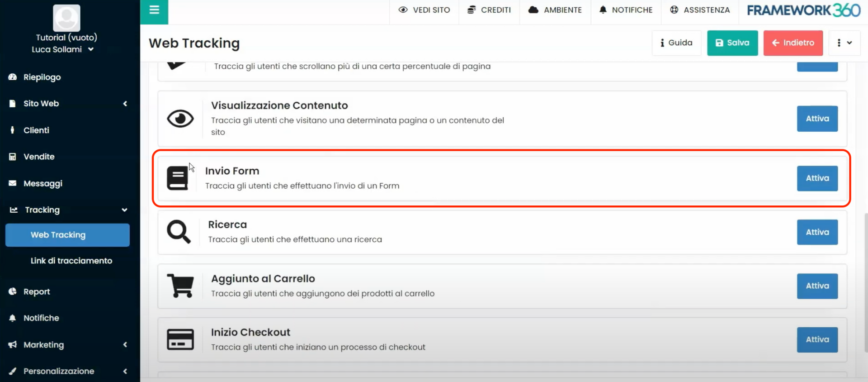
Task: Click the user avatar image
Action: pos(66,18)
